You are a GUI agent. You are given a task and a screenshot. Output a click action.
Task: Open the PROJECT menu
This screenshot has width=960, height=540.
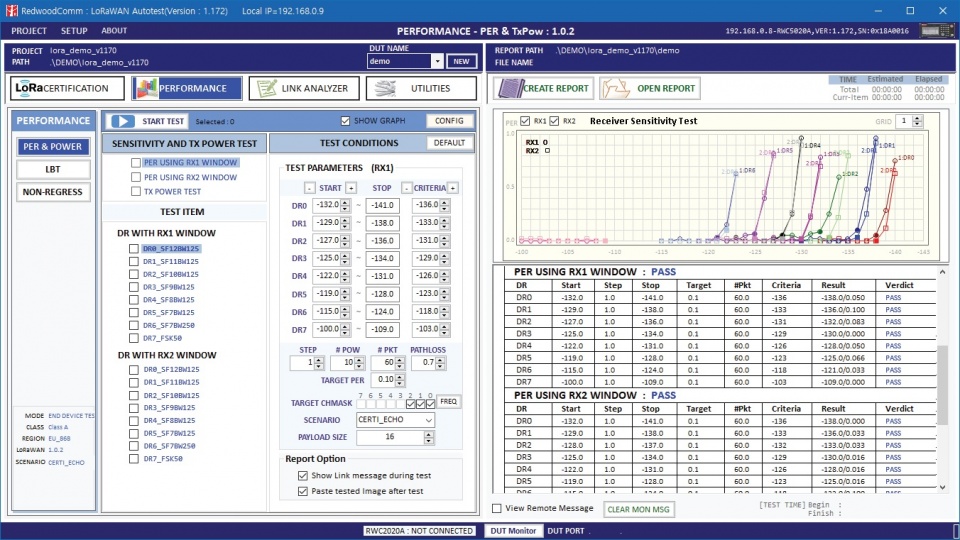tap(29, 31)
